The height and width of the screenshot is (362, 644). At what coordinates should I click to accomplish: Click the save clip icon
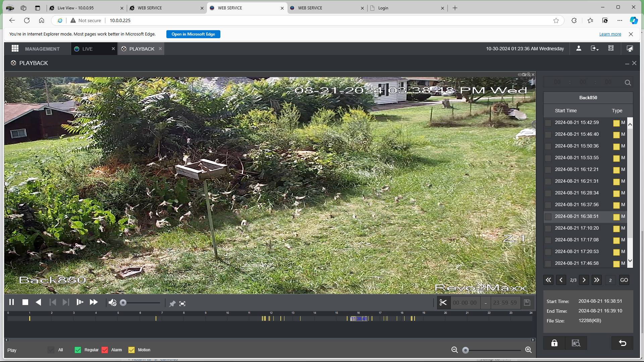pyautogui.click(x=527, y=303)
